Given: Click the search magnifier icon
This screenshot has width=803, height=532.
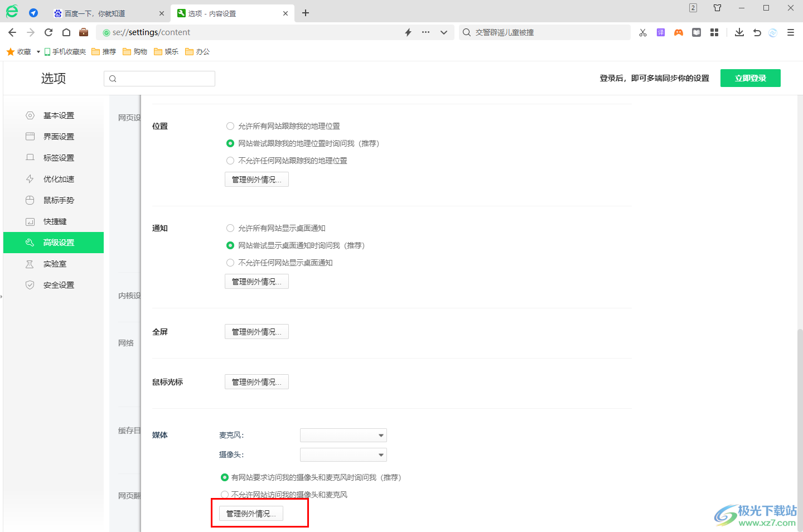Looking at the screenshot, I should point(467,32).
